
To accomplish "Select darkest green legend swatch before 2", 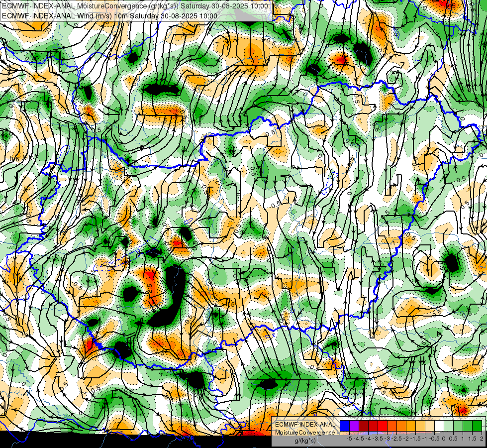I will click(x=477, y=426).
